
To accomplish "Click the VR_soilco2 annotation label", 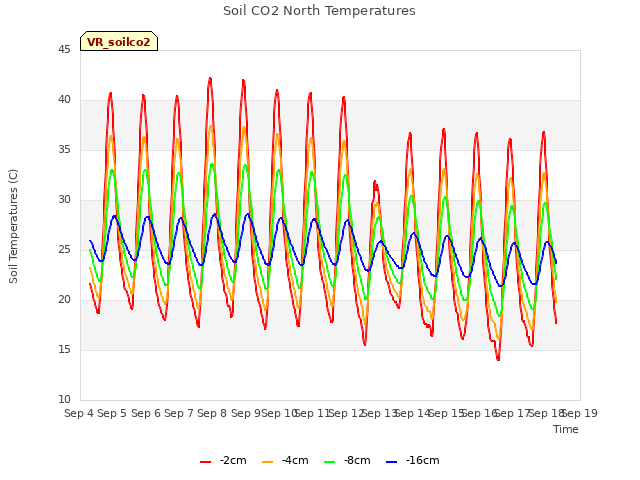I will point(119,41).
